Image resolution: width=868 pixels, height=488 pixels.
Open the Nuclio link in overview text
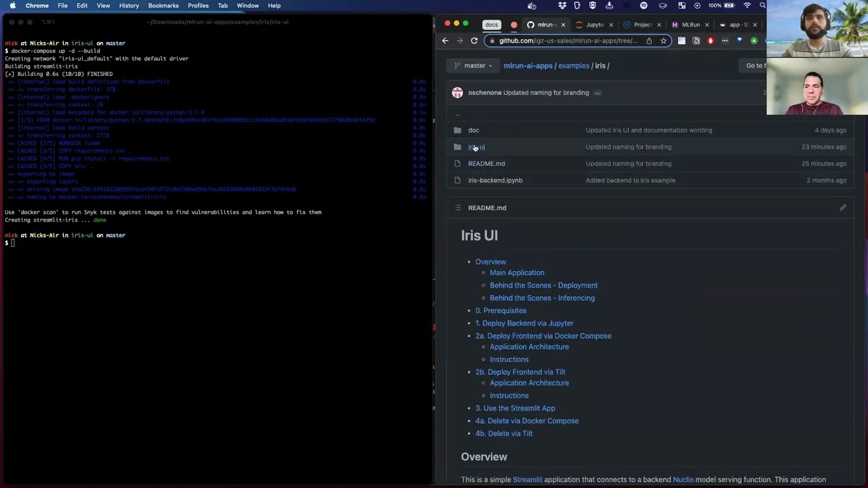[x=683, y=480]
